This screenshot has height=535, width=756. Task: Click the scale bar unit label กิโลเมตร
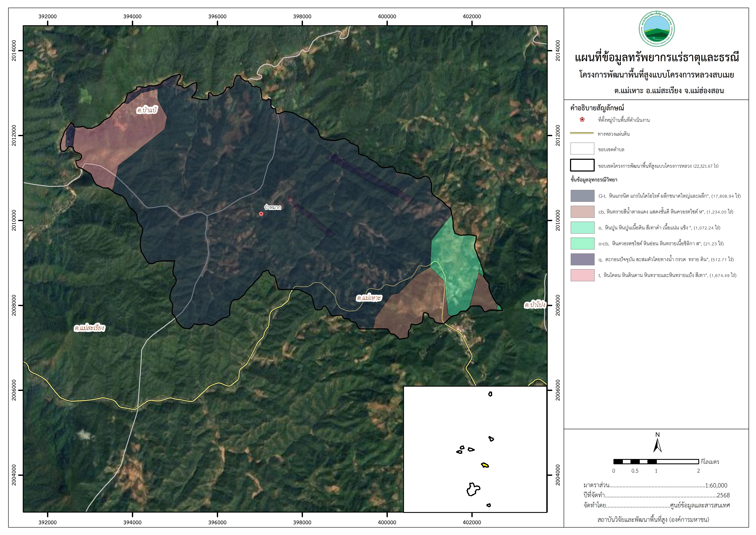[x=710, y=462]
